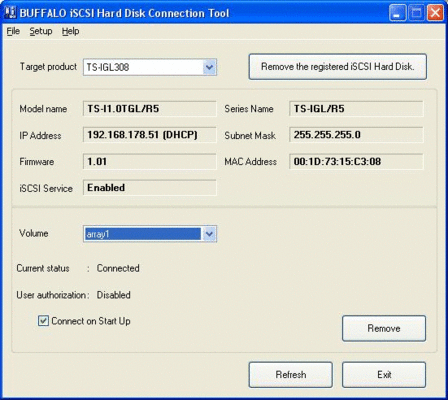Minimize the Connection Tool window
This screenshot has width=448, height=400.
click(397, 13)
